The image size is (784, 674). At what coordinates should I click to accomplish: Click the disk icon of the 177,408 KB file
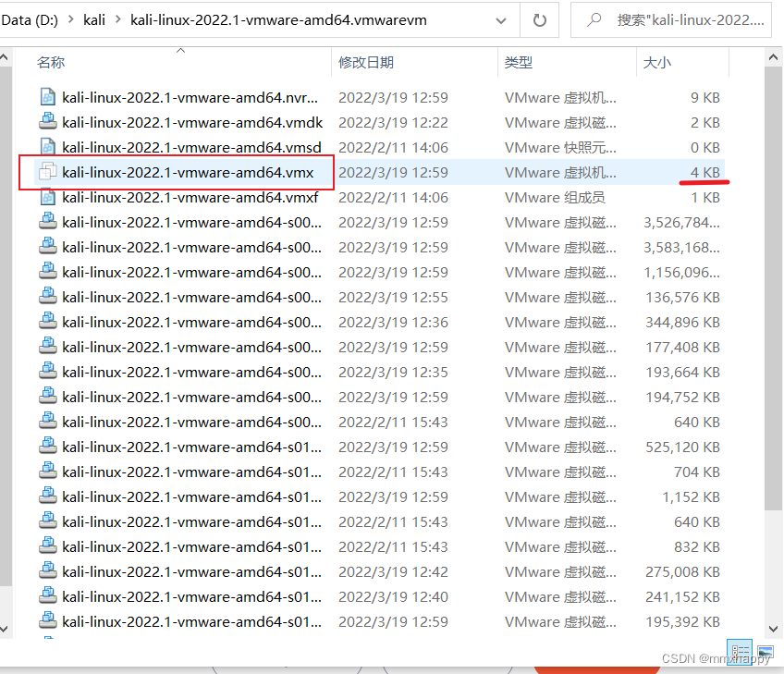[47, 347]
